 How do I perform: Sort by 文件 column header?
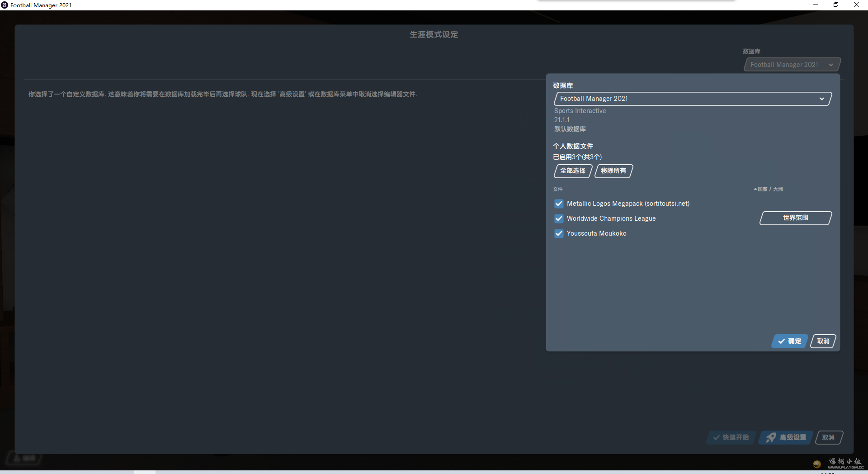coord(558,189)
